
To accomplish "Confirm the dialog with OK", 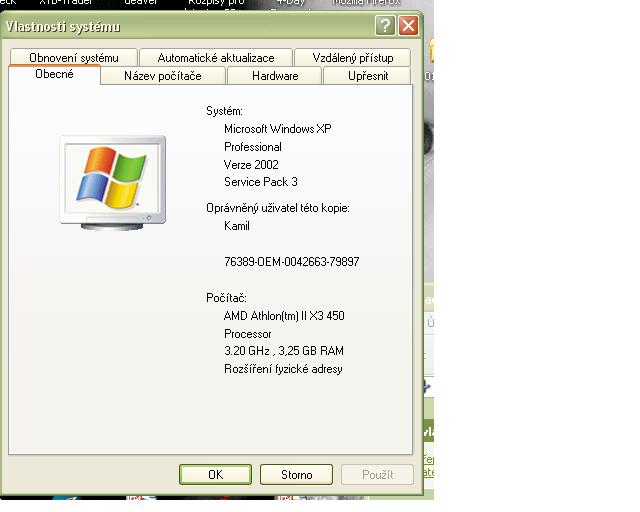I will pyautogui.click(x=216, y=474).
